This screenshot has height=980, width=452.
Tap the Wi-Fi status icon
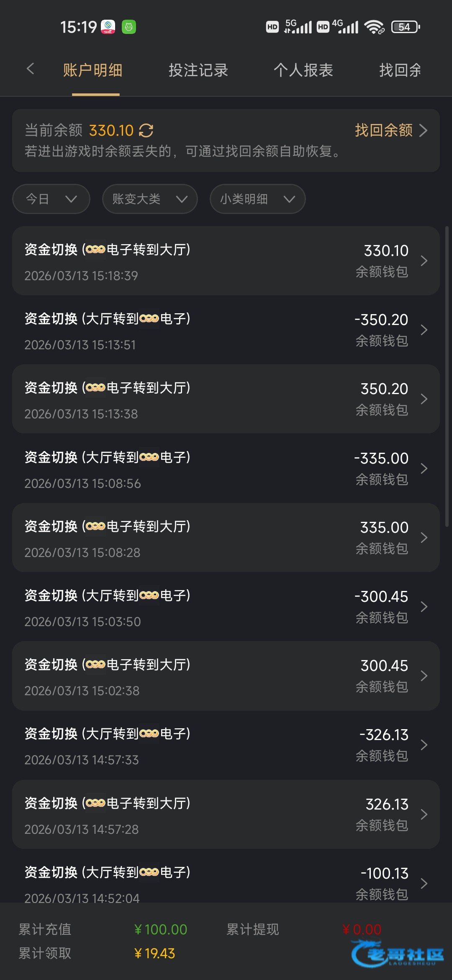click(x=374, y=27)
